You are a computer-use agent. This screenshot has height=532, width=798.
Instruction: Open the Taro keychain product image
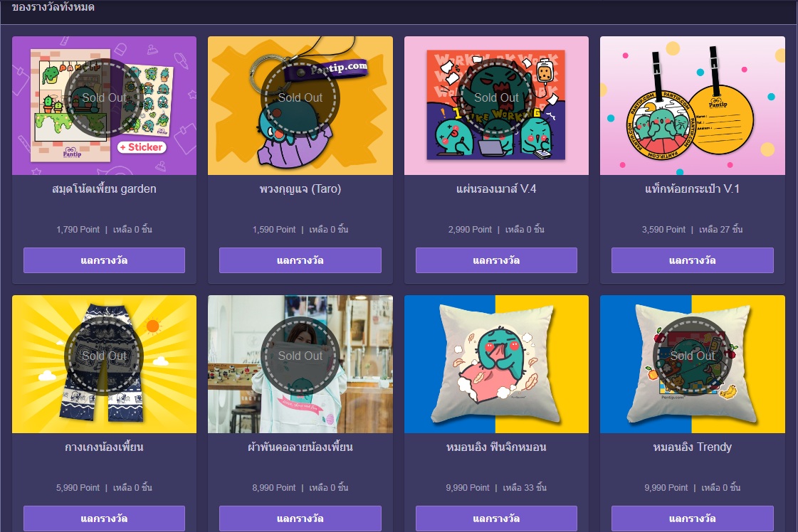pyautogui.click(x=300, y=106)
